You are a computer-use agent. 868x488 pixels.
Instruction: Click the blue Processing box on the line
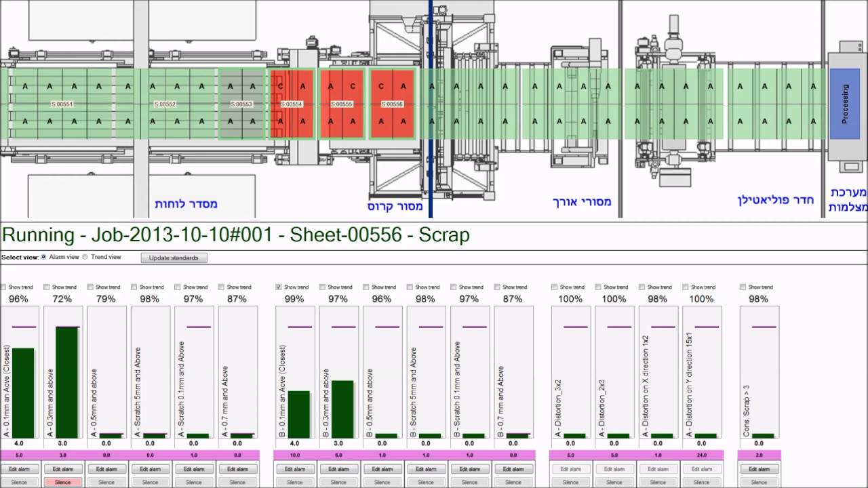[x=844, y=104]
